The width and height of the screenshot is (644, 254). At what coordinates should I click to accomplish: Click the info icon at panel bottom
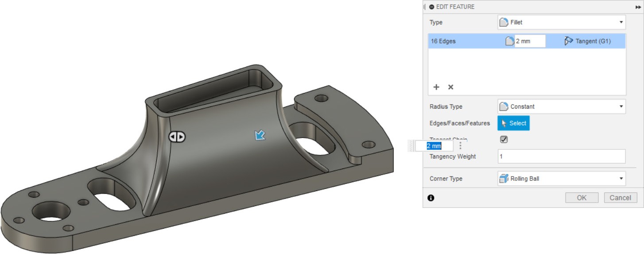click(431, 198)
